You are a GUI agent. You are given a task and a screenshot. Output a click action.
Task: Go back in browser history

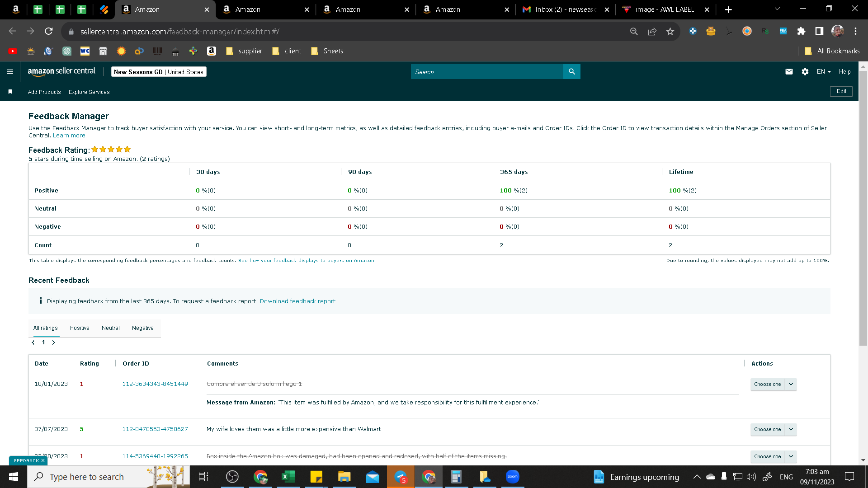pos(12,31)
